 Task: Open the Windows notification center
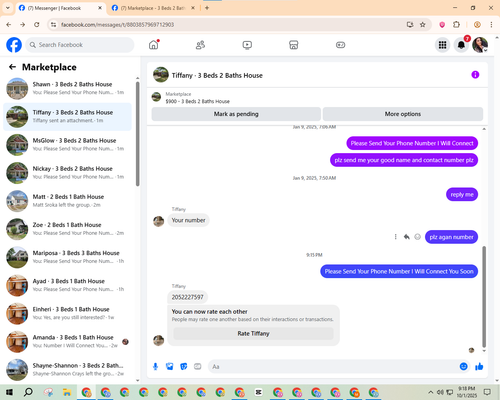(x=487, y=392)
